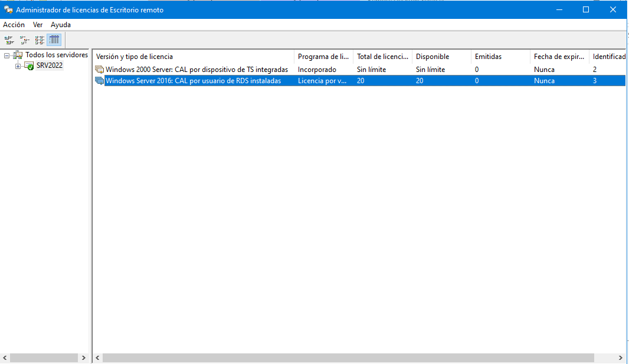Switch to large icons view in toolbar

pos(9,40)
